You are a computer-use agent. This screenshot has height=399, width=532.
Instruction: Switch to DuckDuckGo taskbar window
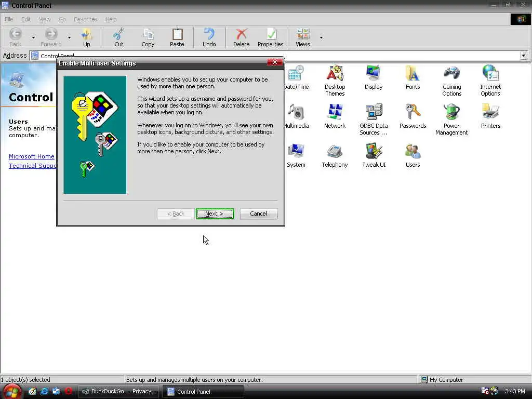119,391
